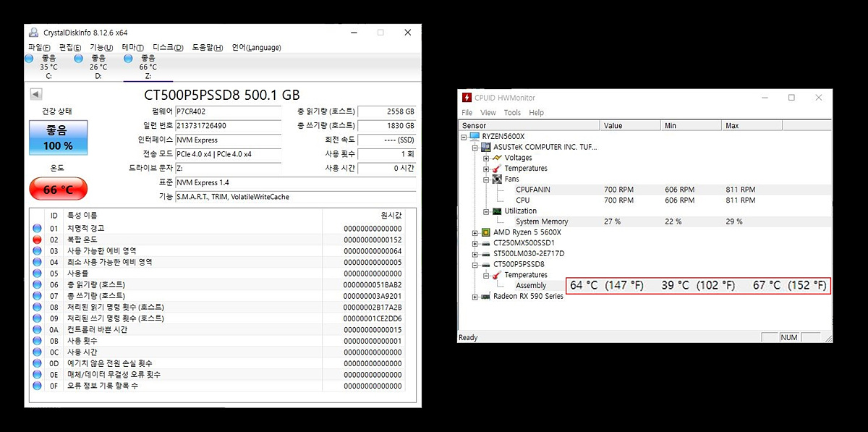Open the 기능(U) menu
This screenshot has height=432, width=868.
101,48
